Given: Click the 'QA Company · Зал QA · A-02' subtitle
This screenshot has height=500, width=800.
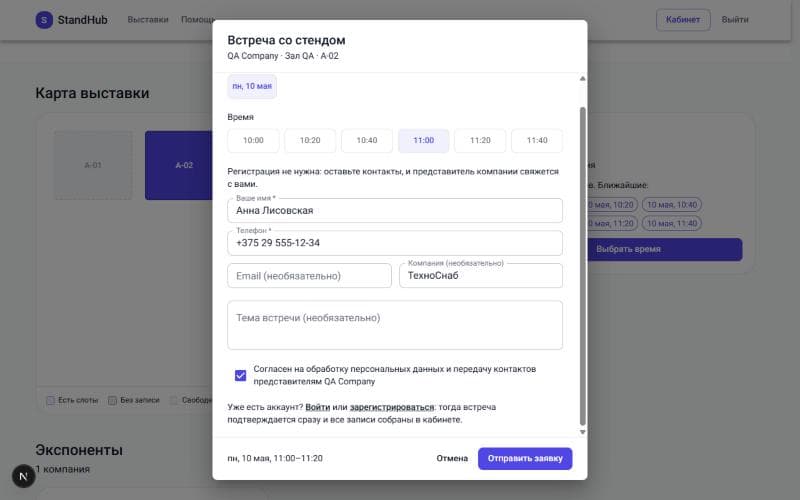Looking at the screenshot, I should (283, 56).
